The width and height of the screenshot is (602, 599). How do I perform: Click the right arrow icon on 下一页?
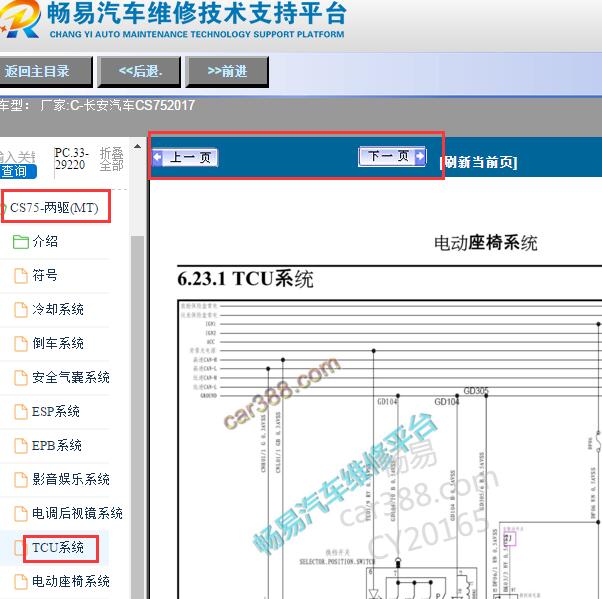[420, 156]
